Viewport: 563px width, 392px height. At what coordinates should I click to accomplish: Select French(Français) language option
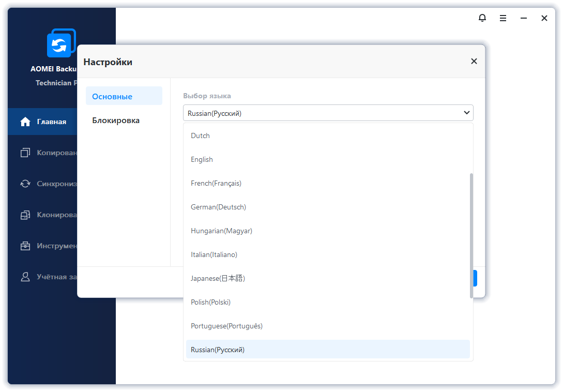point(216,184)
